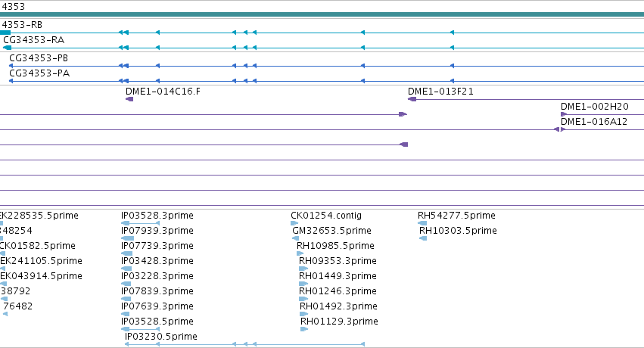Select the IP07739.3prime EST label

point(157,246)
